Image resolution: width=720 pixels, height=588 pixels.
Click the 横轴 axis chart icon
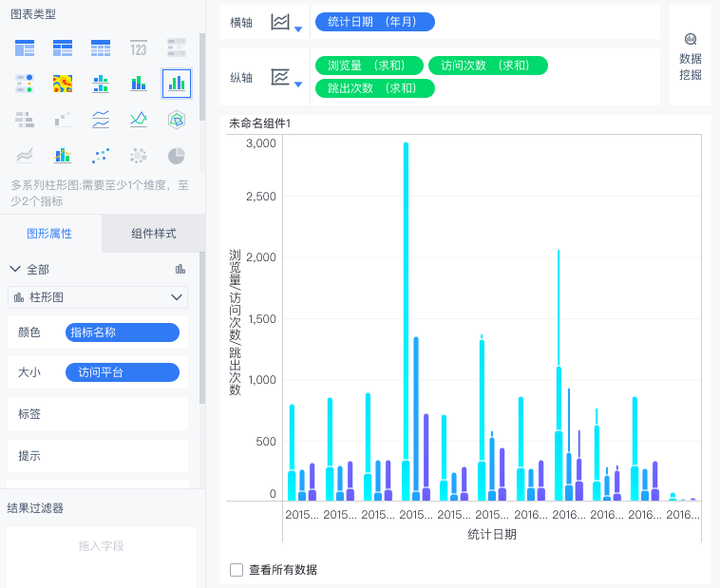pyautogui.click(x=280, y=22)
